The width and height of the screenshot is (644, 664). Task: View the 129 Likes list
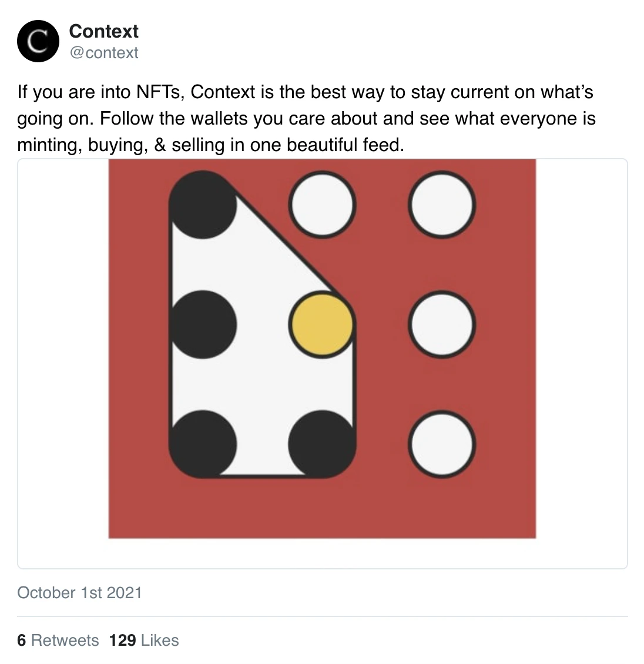pyautogui.click(x=144, y=640)
